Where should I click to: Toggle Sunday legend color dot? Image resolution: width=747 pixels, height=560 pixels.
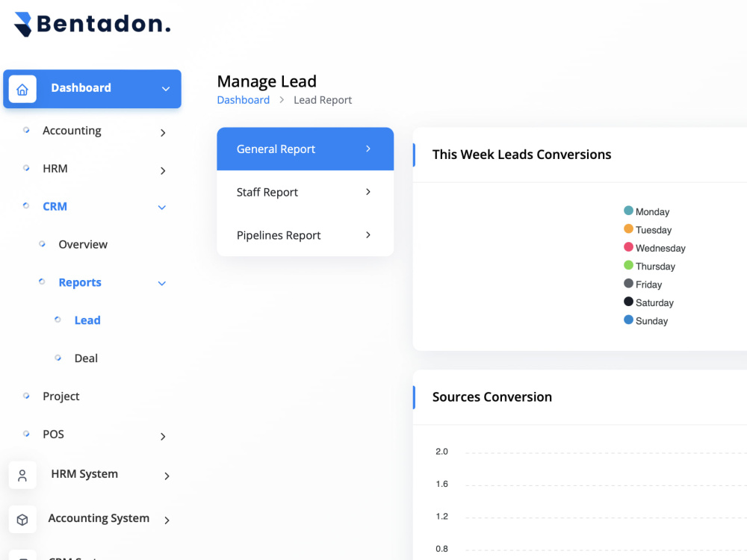[628, 320]
